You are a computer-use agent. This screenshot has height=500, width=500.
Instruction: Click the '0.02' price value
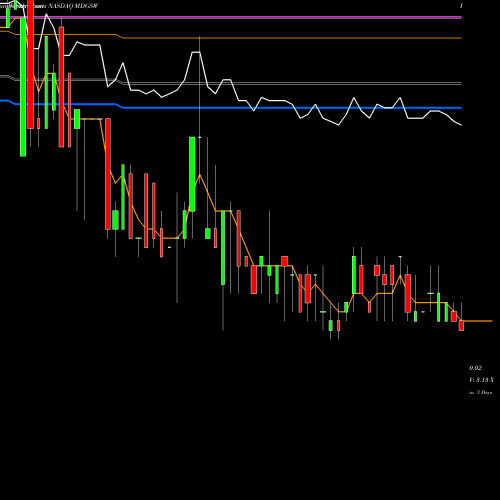475,368
